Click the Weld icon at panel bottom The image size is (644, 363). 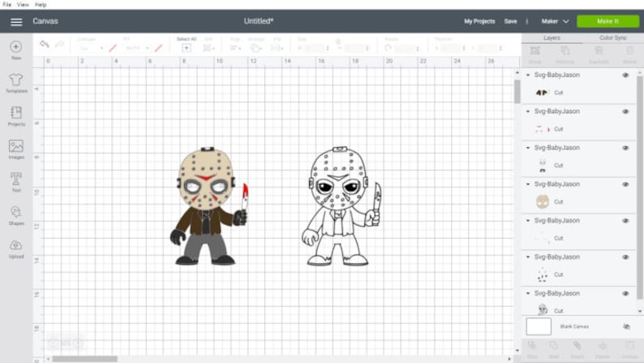[x=554, y=345]
